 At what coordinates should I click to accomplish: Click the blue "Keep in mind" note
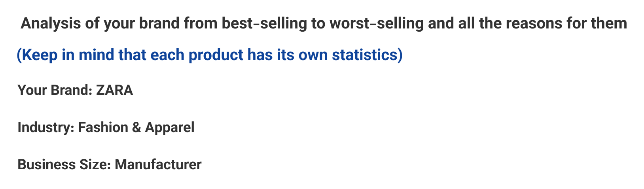[x=209, y=55]
